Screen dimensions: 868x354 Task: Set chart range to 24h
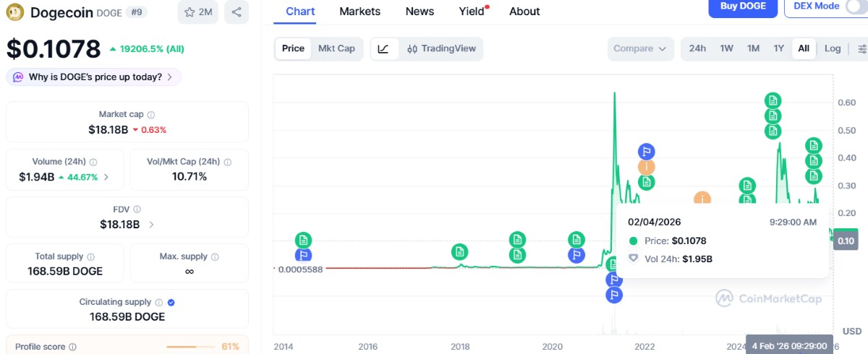click(x=697, y=48)
